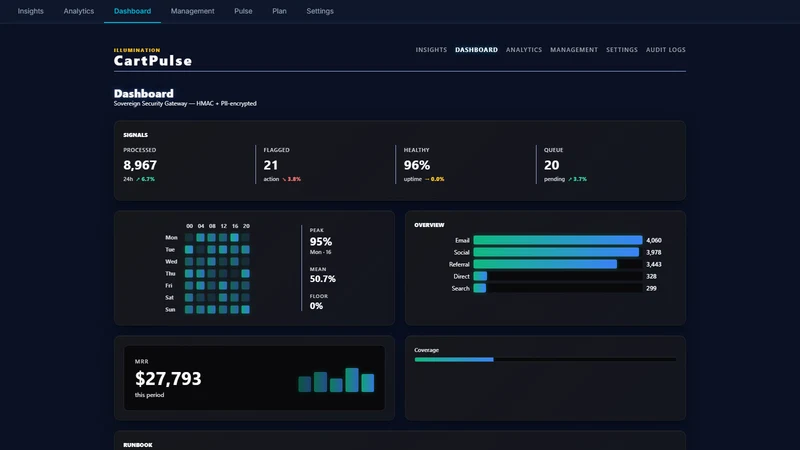800x450 pixels.
Task: Click the Search value 299
Action: point(651,288)
